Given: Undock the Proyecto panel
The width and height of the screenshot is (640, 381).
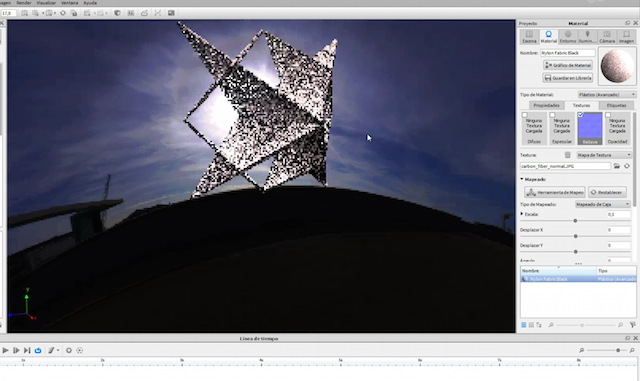Looking at the screenshot, I should (627, 23).
